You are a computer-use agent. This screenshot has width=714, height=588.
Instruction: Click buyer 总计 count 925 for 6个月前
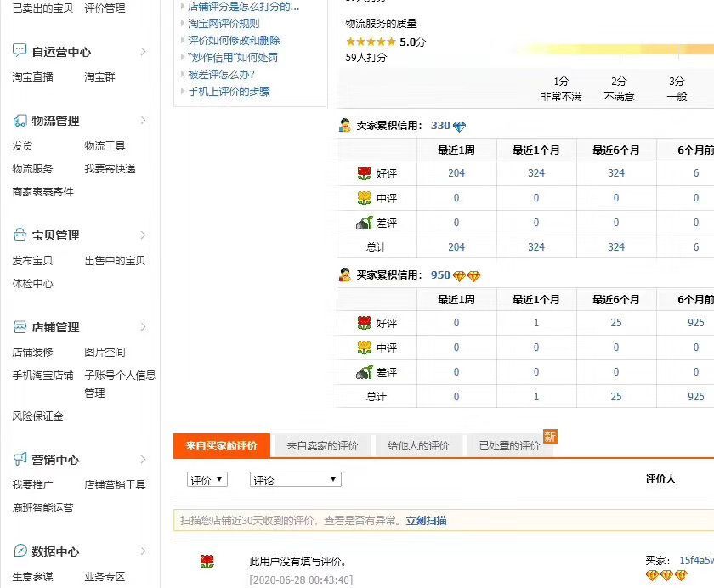pyautogui.click(x=696, y=397)
